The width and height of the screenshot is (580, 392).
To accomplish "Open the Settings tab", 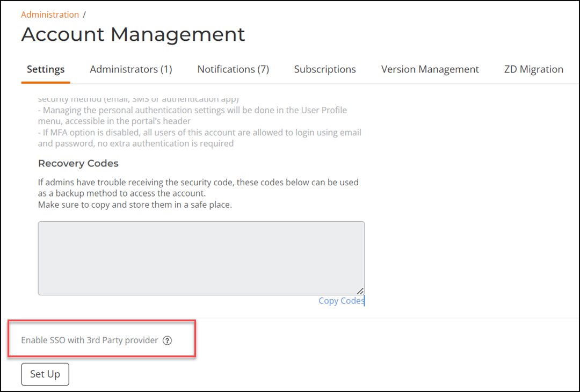I will coord(46,69).
